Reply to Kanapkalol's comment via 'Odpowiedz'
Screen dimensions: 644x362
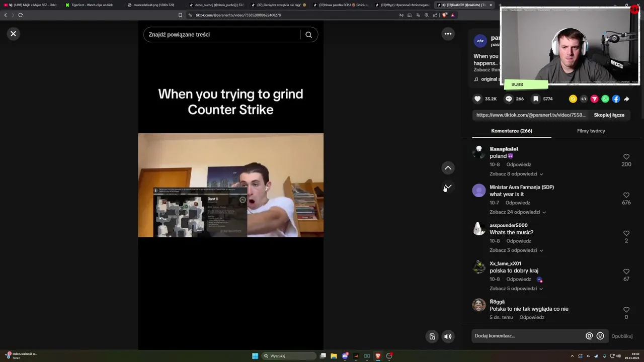click(x=518, y=164)
